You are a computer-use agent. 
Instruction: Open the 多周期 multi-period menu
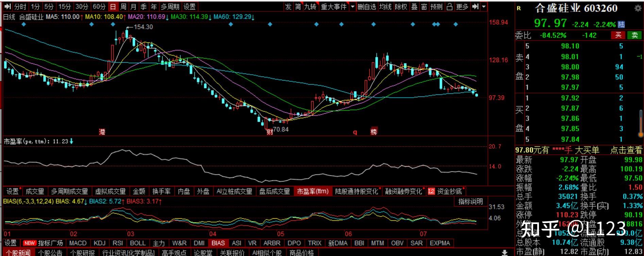click(x=170, y=6)
